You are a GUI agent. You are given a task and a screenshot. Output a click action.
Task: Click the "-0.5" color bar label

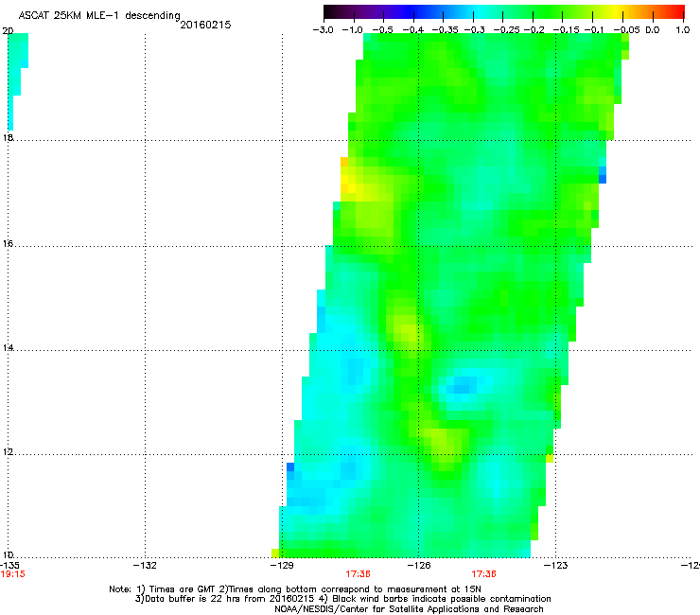(382, 30)
